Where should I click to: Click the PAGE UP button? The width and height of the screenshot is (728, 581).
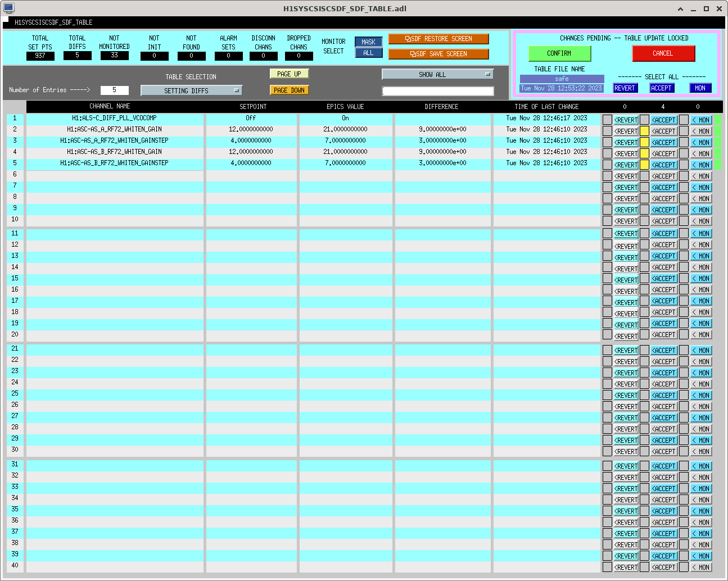(289, 74)
